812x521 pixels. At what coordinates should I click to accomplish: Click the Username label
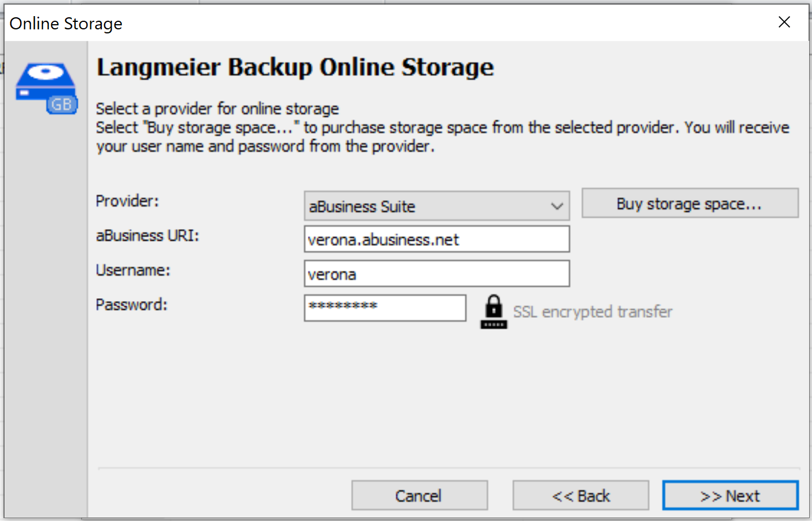[x=133, y=270]
